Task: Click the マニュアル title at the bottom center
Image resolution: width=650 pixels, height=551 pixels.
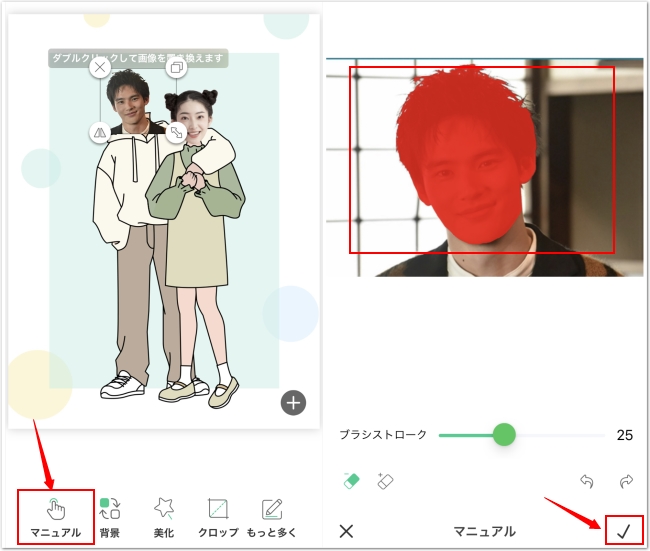Action: pos(485,531)
